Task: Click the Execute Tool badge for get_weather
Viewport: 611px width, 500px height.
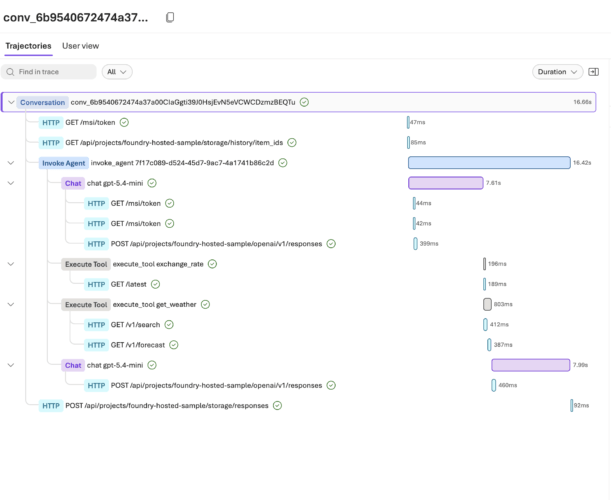Action: (86, 305)
